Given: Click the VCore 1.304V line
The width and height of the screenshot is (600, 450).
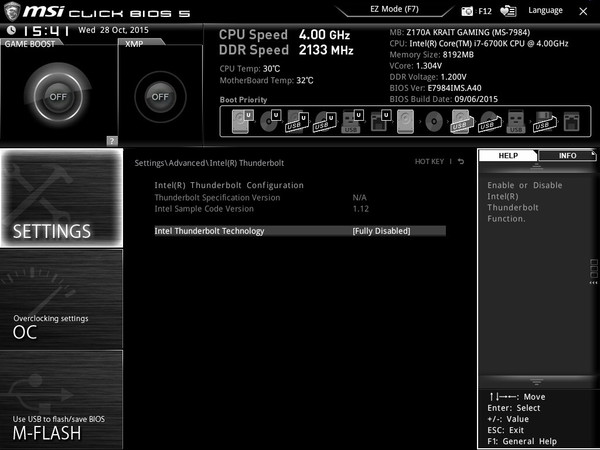Looking at the screenshot, I should click(x=416, y=66).
